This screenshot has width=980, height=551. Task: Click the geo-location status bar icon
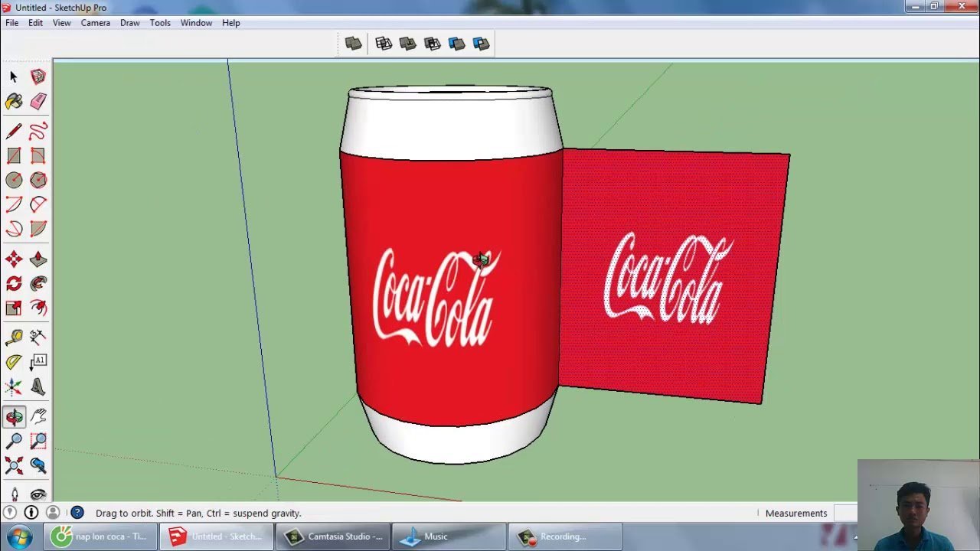pyautogui.click(x=10, y=513)
